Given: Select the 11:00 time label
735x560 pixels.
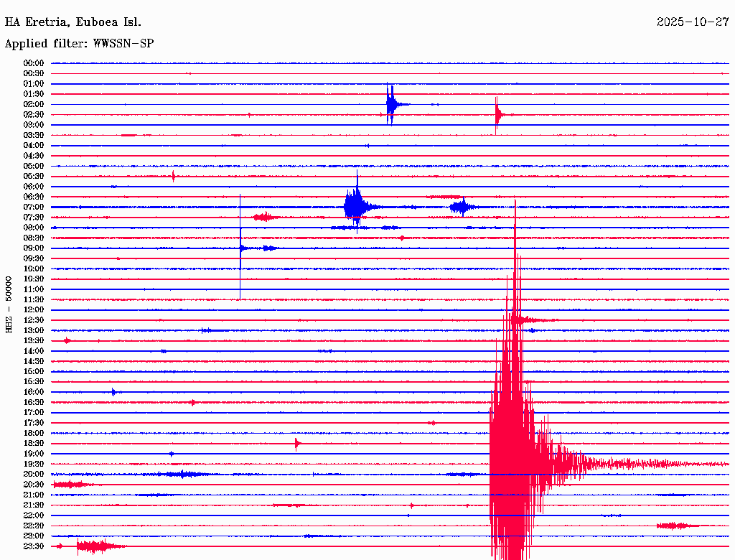Looking at the screenshot, I should point(34,289).
